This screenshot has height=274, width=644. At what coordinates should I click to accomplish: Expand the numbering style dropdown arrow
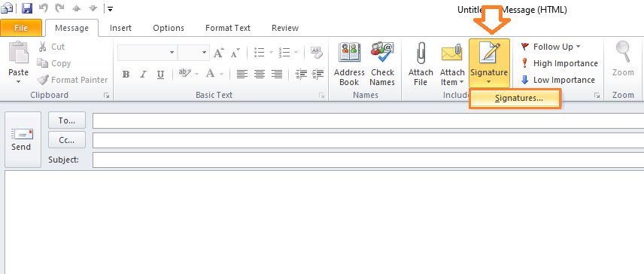[x=296, y=52]
